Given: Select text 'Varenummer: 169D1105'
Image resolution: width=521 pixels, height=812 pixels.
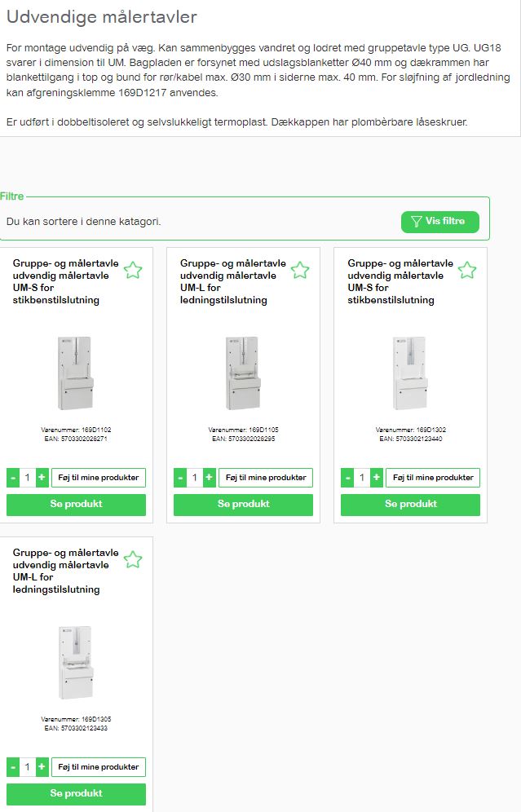Looking at the screenshot, I should tap(243, 430).
